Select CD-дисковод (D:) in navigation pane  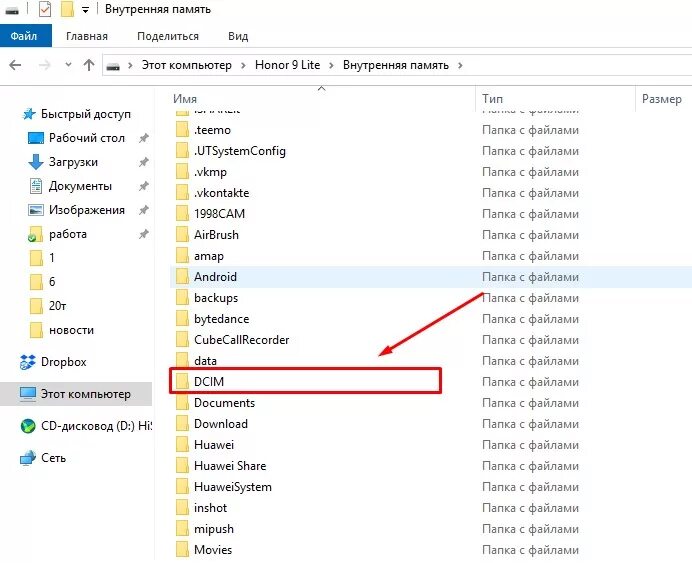tap(86, 426)
